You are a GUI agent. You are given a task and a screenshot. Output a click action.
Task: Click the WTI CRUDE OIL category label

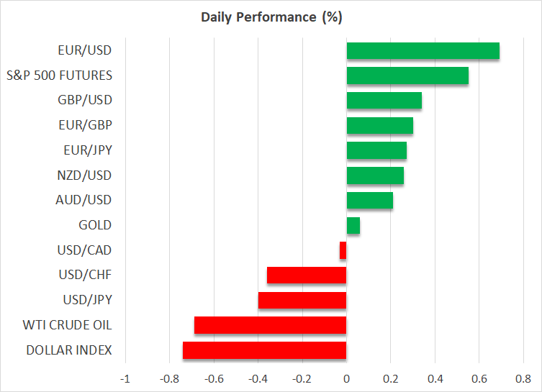[x=67, y=325]
